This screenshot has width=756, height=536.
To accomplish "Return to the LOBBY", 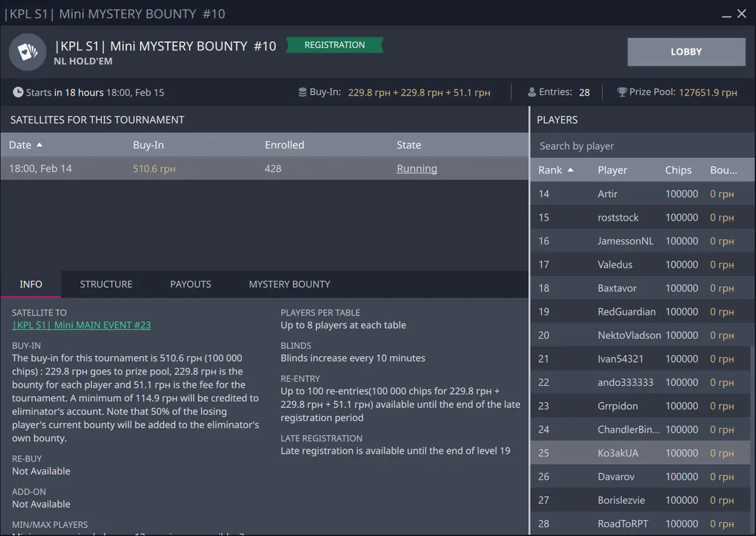I will click(686, 52).
